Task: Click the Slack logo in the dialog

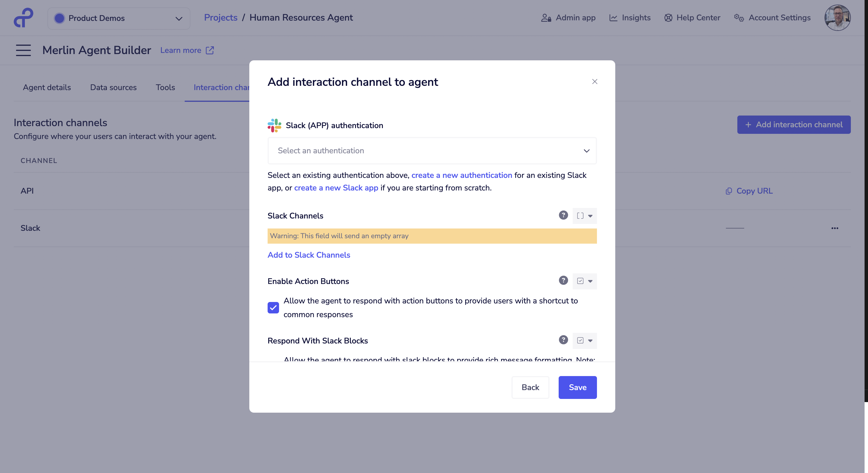Action: coord(274,125)
